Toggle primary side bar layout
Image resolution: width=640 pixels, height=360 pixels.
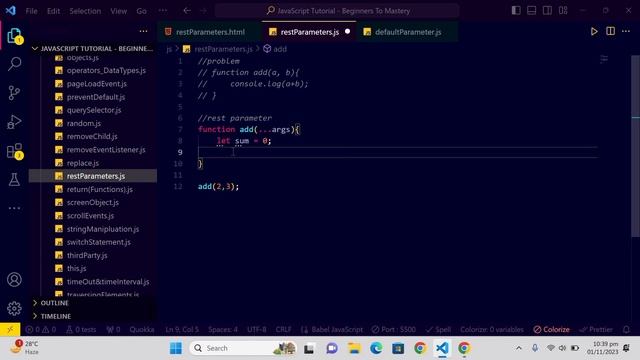click(516, 11)
